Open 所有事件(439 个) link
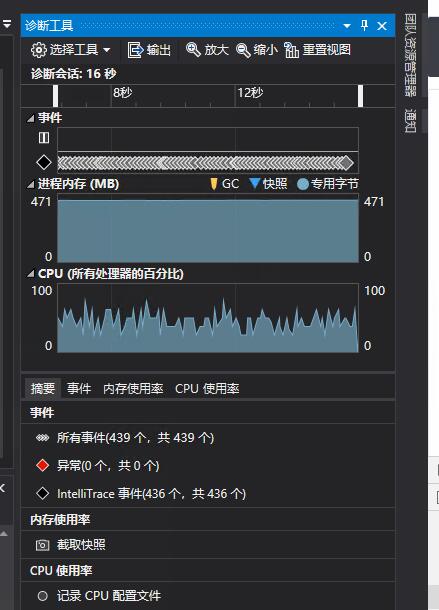439x610 pixels. pyautogui.click(x=135, y=438)
